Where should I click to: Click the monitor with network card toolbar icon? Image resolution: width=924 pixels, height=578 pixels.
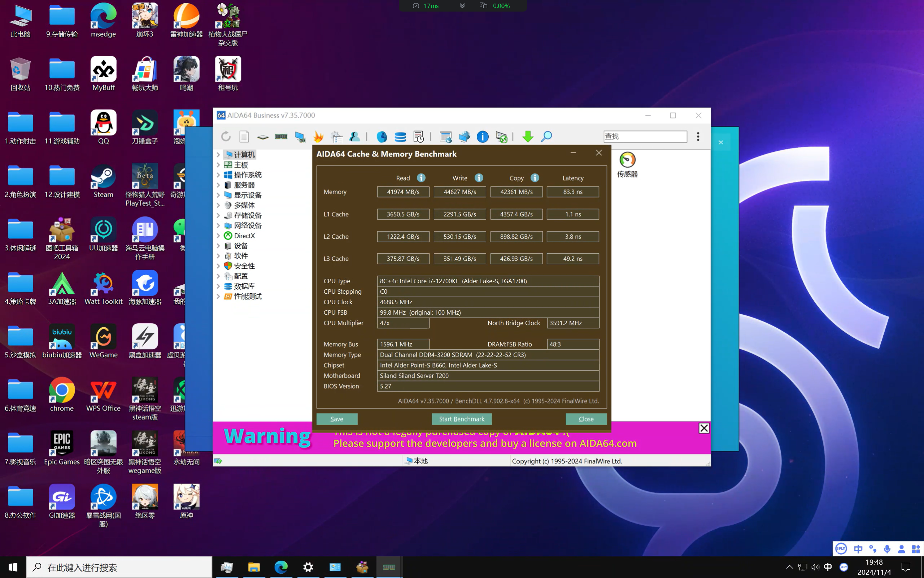(300, 137)
